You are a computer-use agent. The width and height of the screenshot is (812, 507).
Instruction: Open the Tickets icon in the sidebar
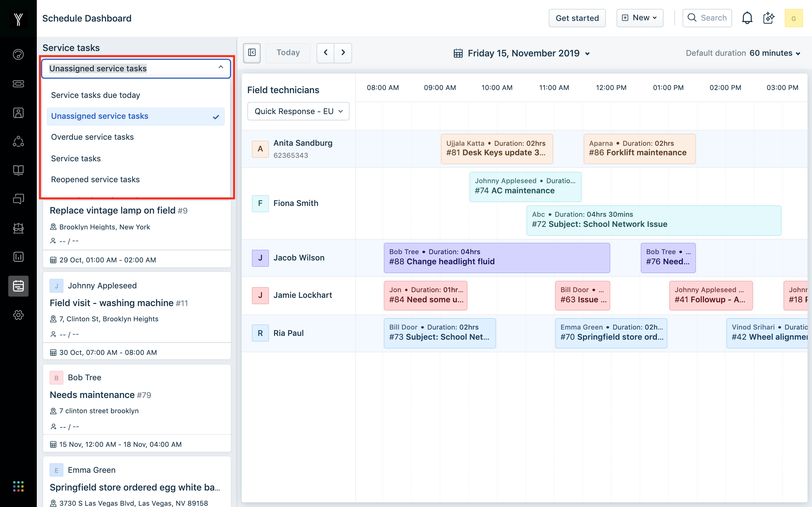tap(18, 83)
